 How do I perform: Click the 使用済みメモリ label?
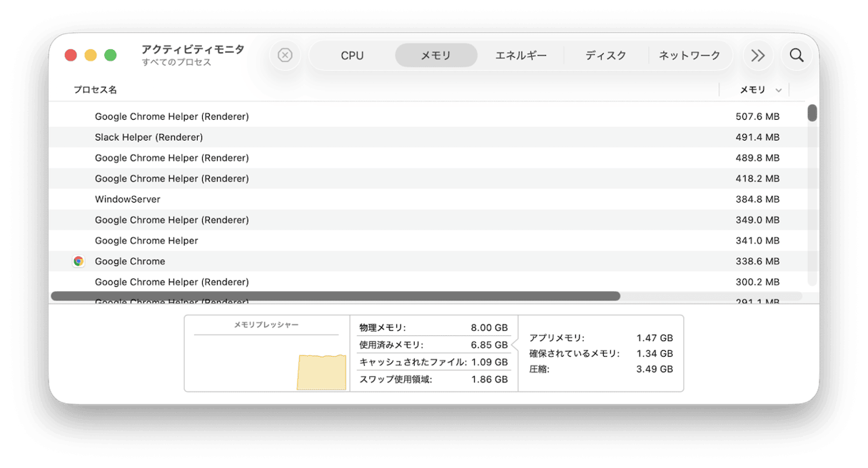391,345
